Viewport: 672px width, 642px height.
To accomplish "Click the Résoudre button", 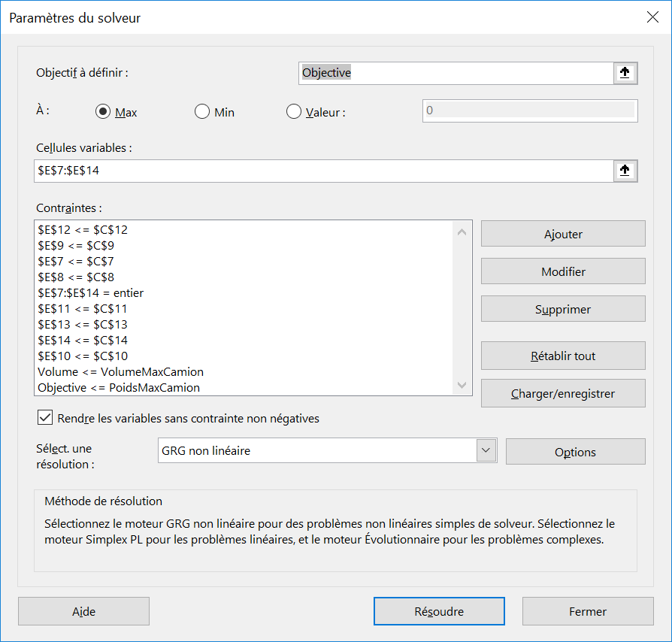I will tap(439, 611).
